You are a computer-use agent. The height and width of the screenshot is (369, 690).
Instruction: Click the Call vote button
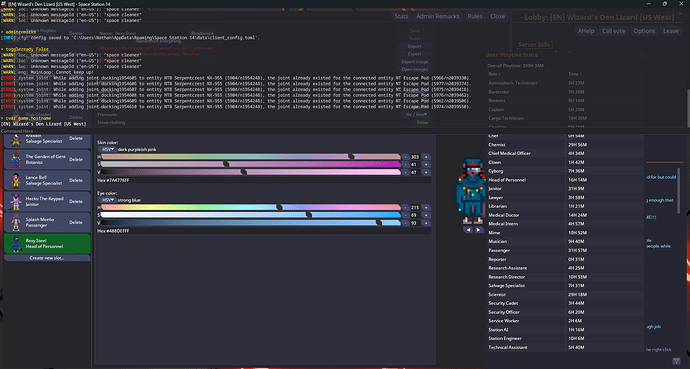(613, 31)
